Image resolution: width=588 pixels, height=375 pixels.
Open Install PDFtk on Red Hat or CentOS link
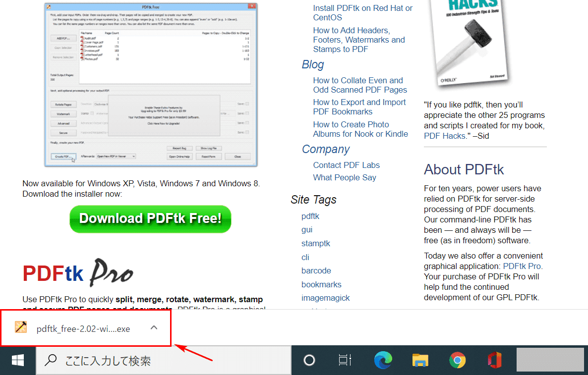click(362, 13)
